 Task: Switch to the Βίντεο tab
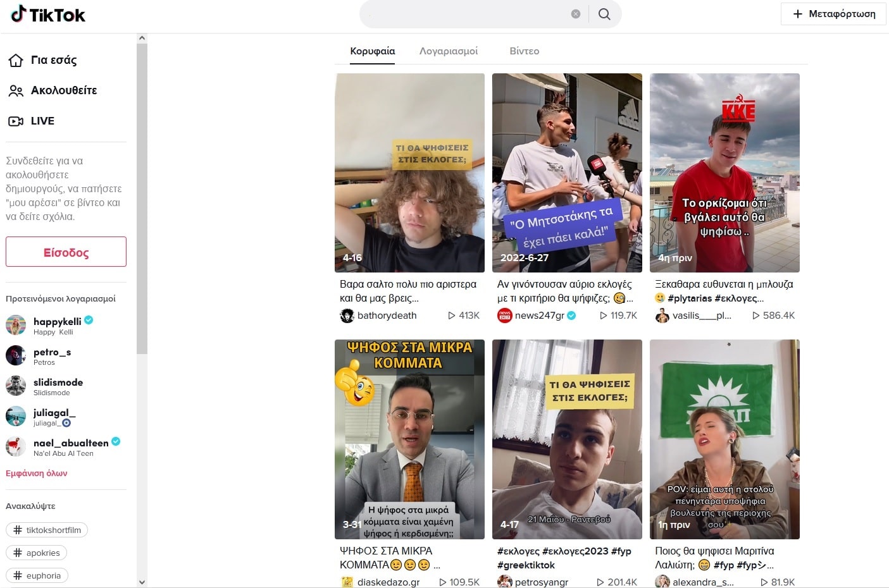tap(525, 51)
